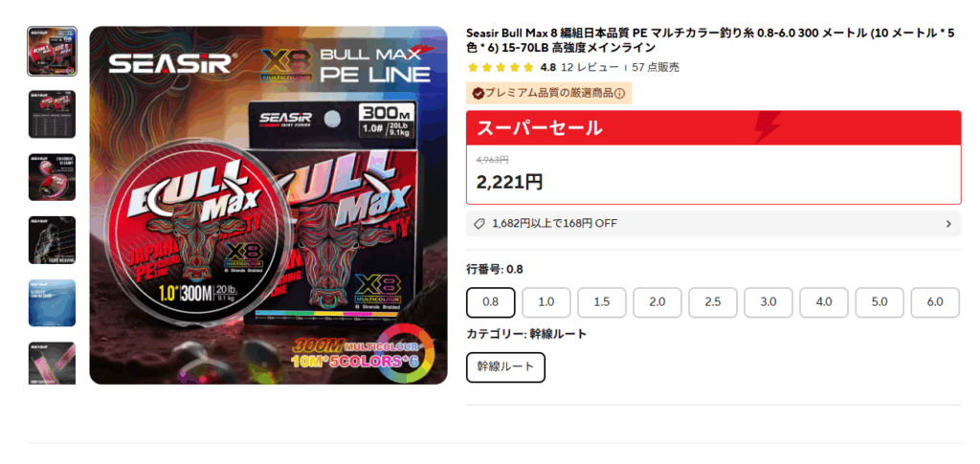This screenshot has width=980, height=464.
Task: Open the first product thumbnail
Action: pyautogui.click(x=52, y=52)
